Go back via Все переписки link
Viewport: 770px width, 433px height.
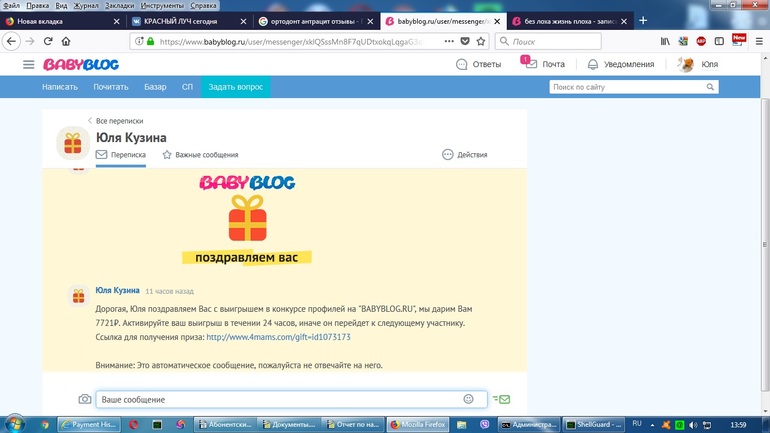[115, 121]
